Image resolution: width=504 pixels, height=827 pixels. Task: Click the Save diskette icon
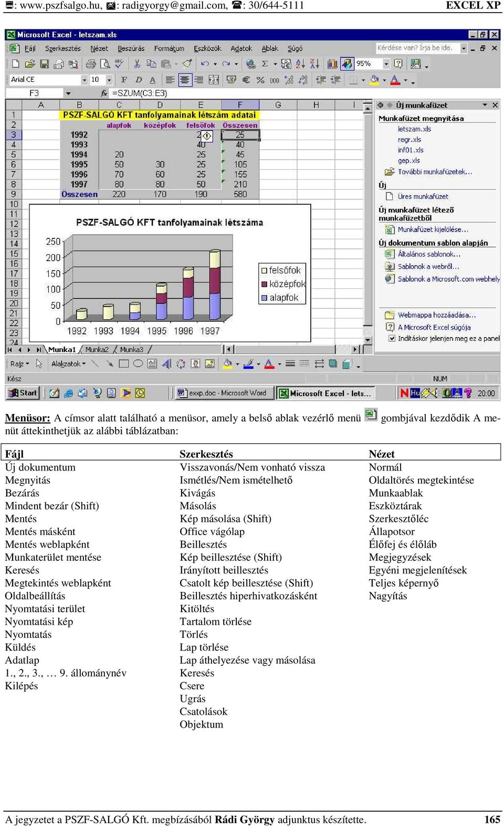[44, 64]
